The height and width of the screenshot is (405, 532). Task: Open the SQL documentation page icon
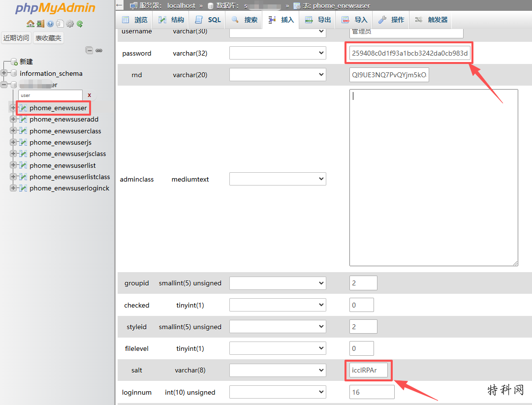pos(60,24)
